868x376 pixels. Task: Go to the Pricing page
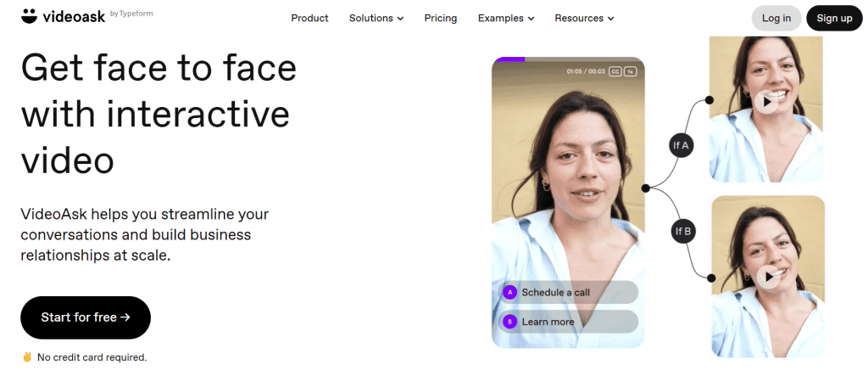tap(440, 18)
